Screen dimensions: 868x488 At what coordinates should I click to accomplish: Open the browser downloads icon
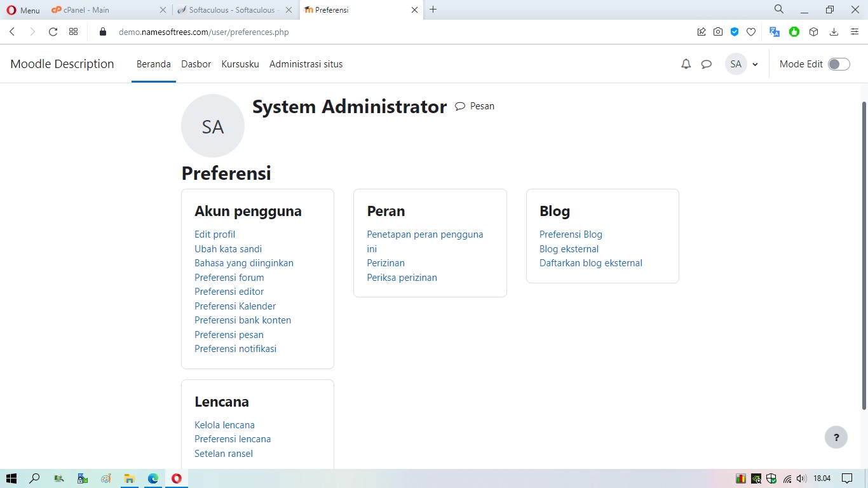[834, 32]
